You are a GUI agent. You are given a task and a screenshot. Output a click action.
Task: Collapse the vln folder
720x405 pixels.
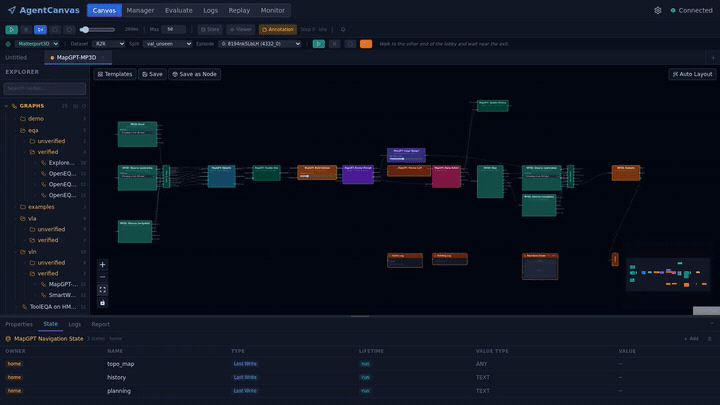point(32,252)
